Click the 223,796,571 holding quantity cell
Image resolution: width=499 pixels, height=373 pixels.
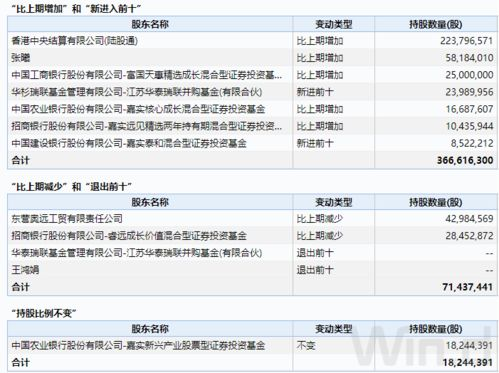point(467,41)
